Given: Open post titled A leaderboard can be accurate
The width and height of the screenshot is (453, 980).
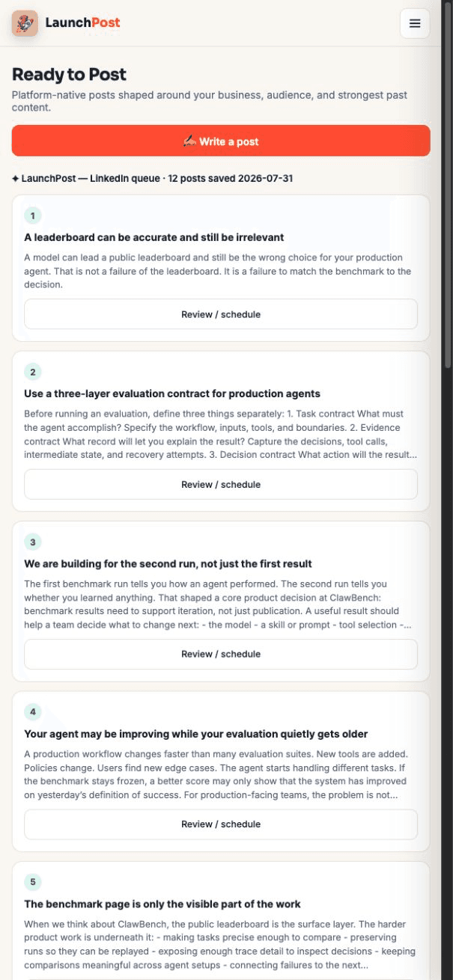Looking at the screenshot, I should 154,238.
